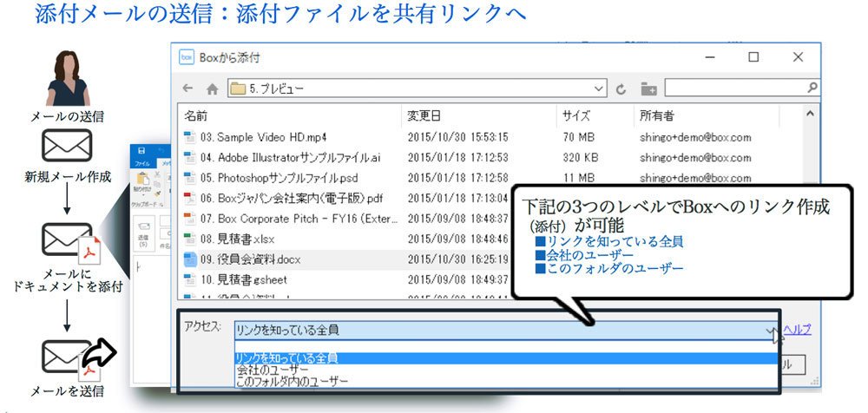The image size is (868, 413).
Task: Click the date 2015/10/30 16:25:19
Action: click(x=457, y=259)
